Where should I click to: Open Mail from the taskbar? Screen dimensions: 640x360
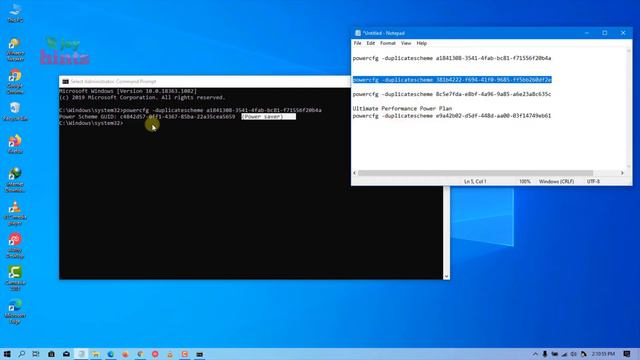66,354
